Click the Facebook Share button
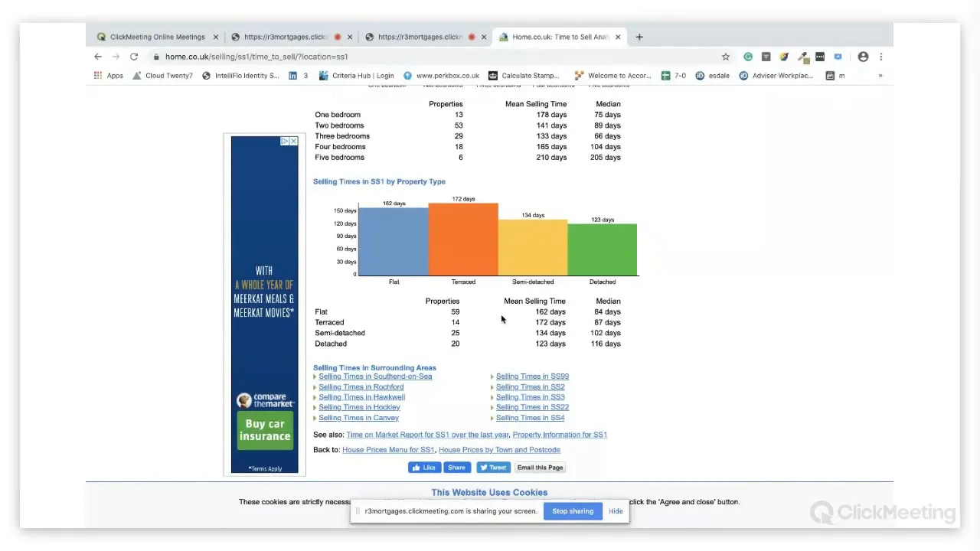 pos(456,468)
